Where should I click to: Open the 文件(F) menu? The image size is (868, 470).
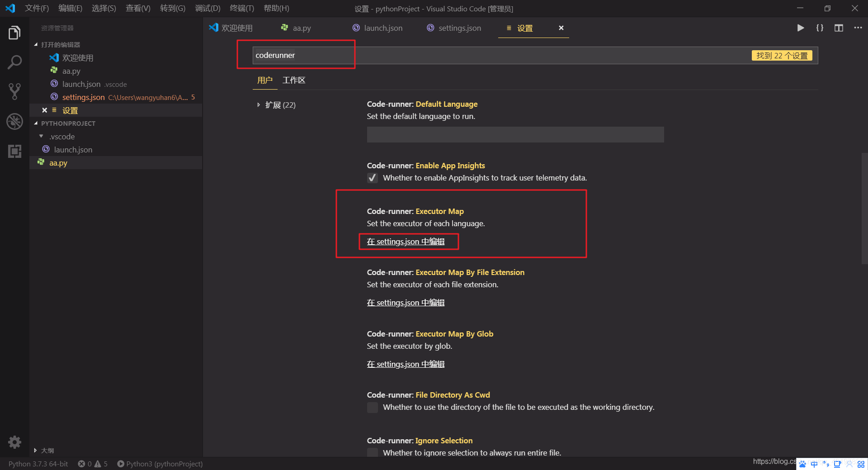37,8
